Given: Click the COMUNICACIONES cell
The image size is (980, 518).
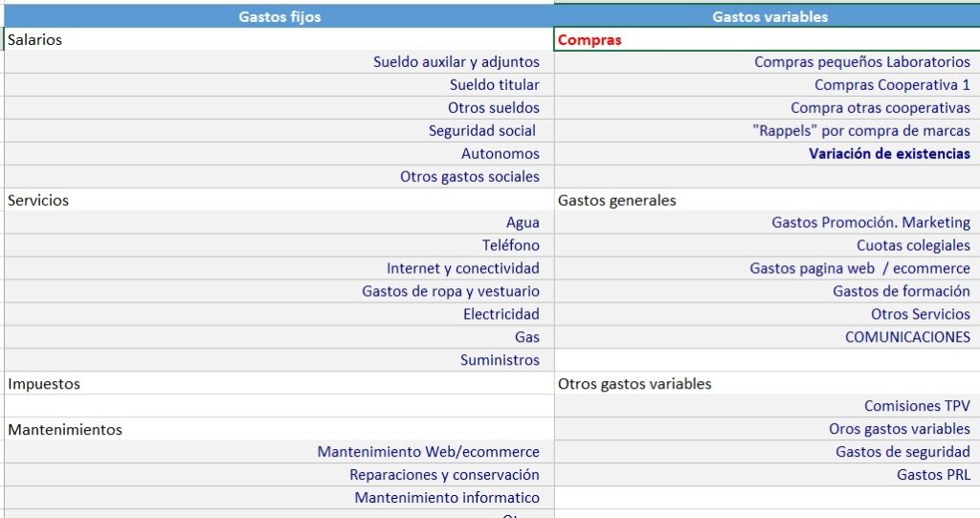Looking at the screenshot, I should (x=767, y=337).
